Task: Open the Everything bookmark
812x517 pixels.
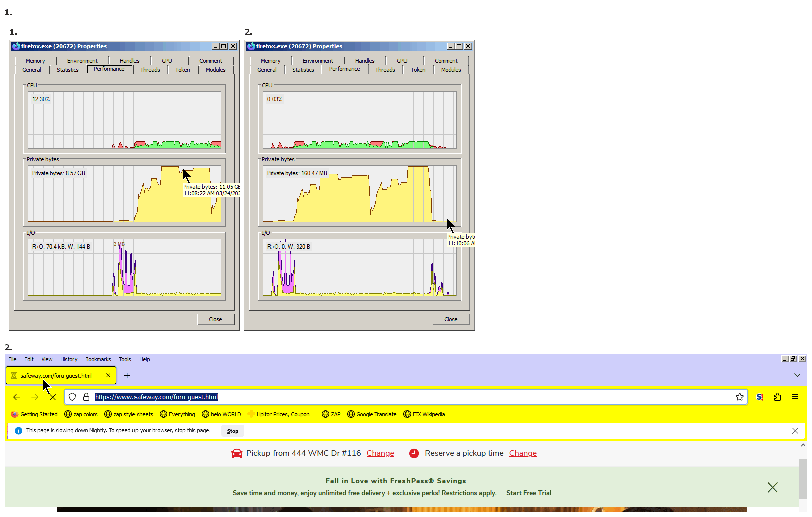Action: pyautogui.click(x=177, y=415)
